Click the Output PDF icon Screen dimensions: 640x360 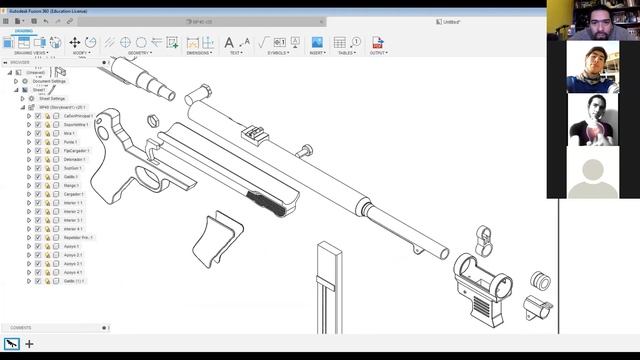(x=378, y=42)
